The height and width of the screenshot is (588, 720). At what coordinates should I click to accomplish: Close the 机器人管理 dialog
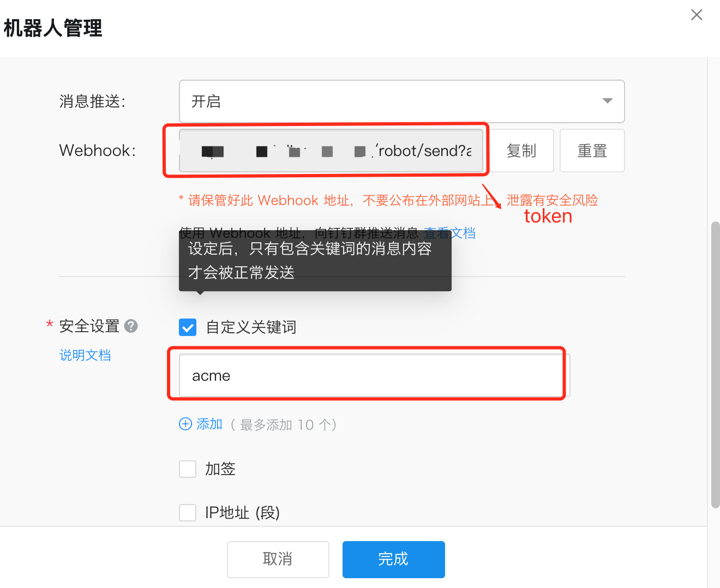(697, 15)
